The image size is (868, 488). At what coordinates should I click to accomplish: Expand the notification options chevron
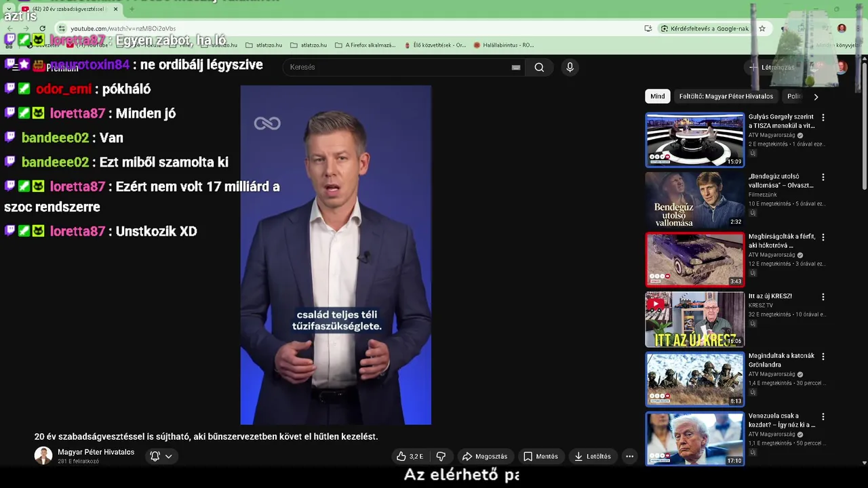point(169,456)
